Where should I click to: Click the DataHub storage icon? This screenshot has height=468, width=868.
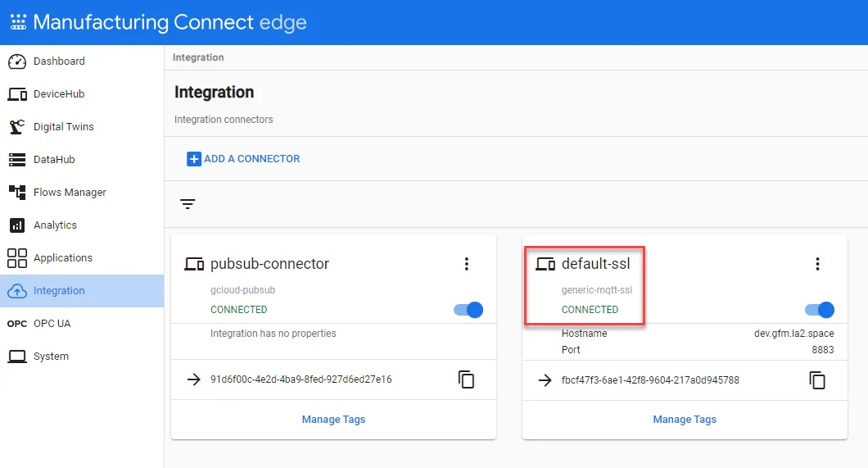tap(17, 160)
